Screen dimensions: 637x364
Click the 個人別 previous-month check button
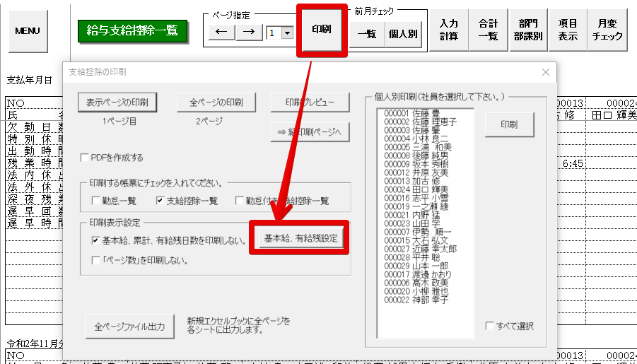[403, 33]
